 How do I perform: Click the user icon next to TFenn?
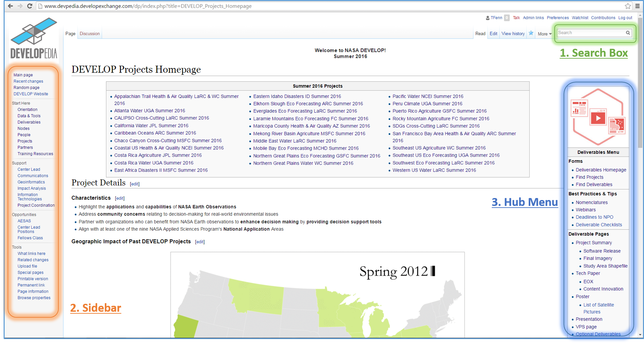coord(488,18)
